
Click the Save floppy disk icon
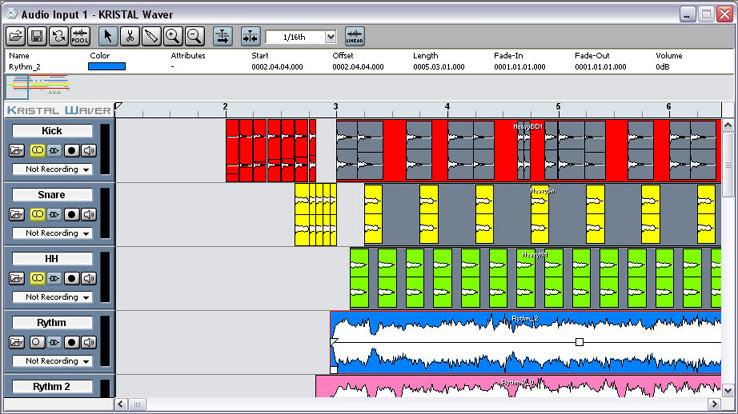click(37, 36)
